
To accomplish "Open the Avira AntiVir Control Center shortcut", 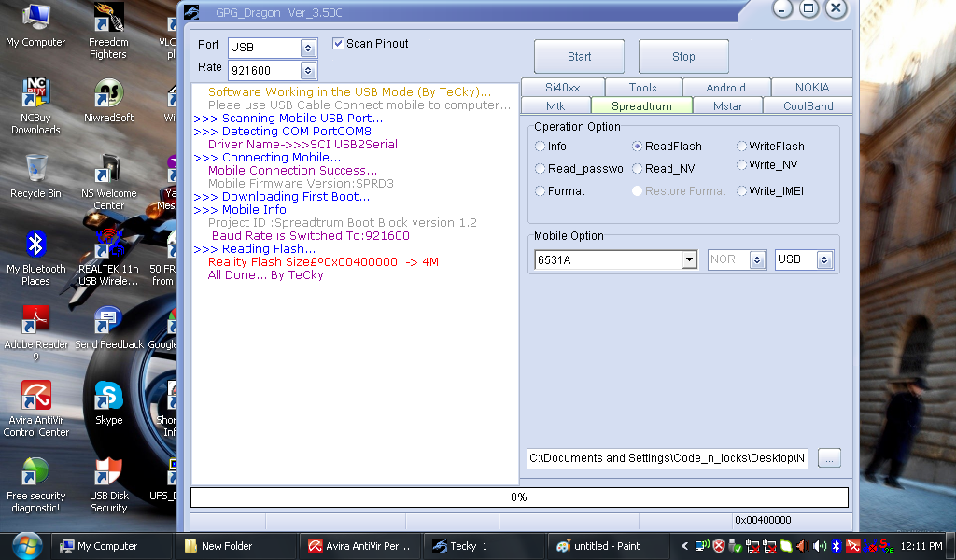I will click(36, 409).
